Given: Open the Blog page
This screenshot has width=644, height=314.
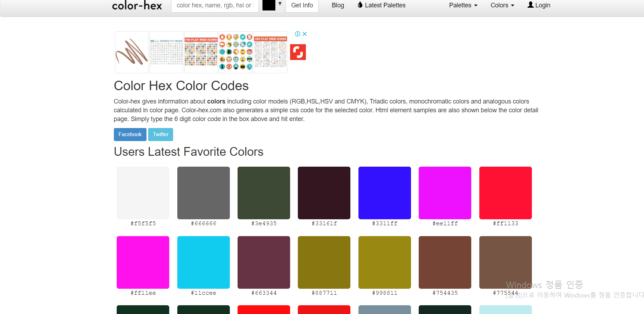Looking at the screenshot, I should tap(338, 5).
